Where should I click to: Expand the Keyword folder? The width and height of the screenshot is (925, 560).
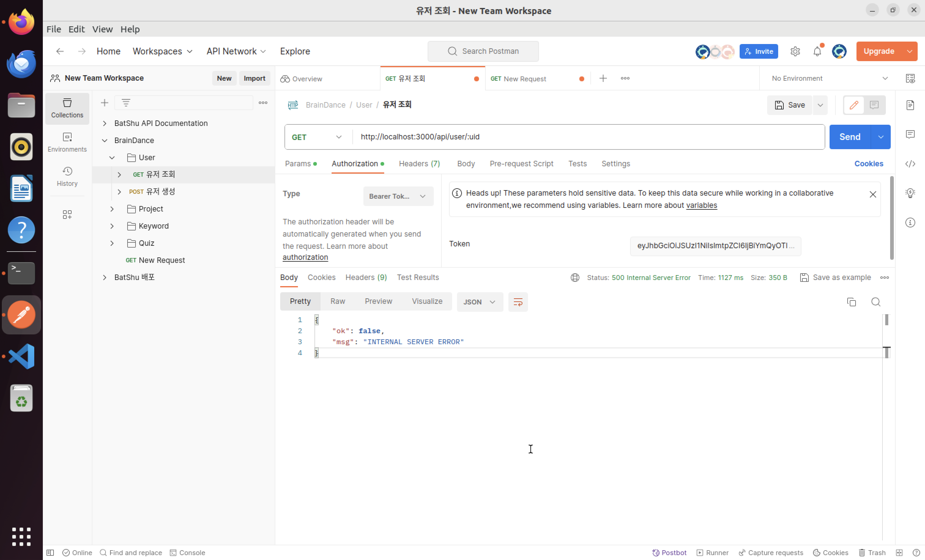tap(112, 226)
